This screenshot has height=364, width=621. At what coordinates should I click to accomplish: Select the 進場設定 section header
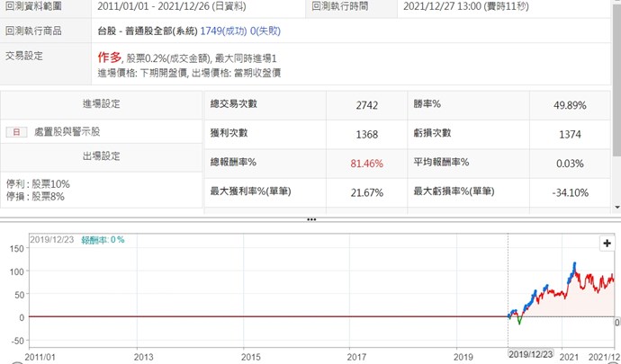[101, 104]
